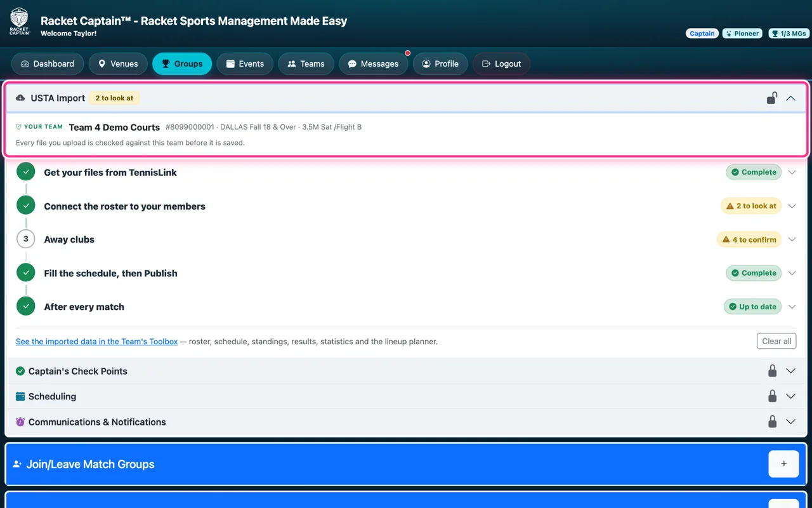Open the Profile tab
The width and height of the screenshot is (812, 508).
click(440, 63)
